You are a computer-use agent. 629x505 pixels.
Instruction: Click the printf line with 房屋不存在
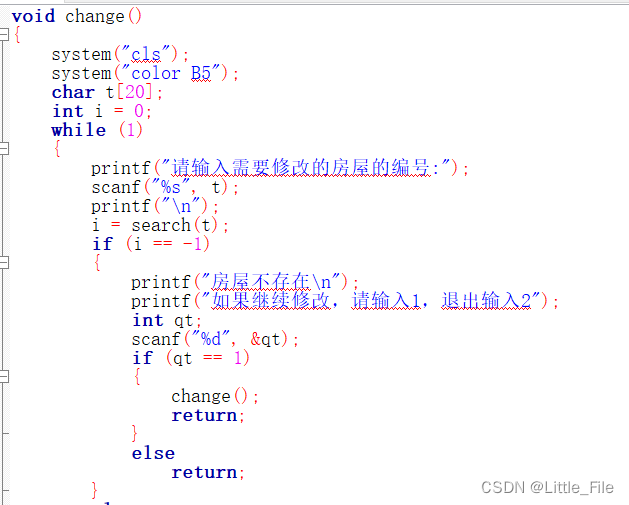point(245,282)
